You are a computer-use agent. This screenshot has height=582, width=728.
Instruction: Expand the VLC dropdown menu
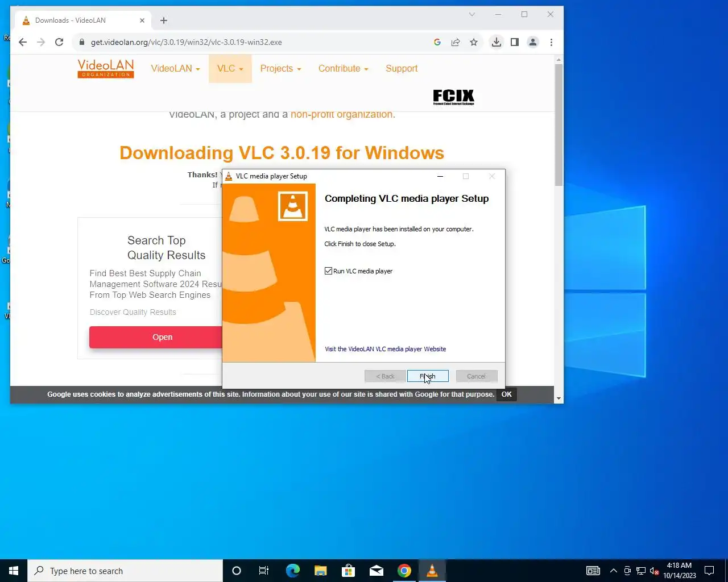pyautogui.click(x=230, y=68)
